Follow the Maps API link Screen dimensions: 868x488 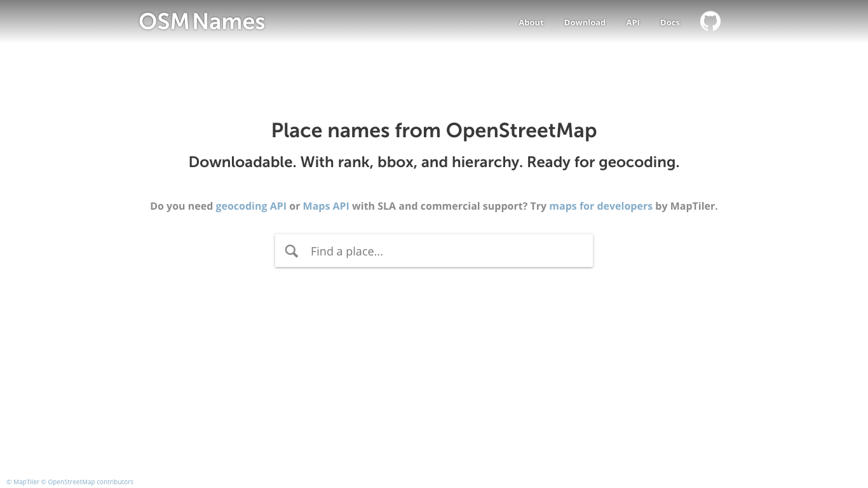pyautogui.click(x=326, y=206)
